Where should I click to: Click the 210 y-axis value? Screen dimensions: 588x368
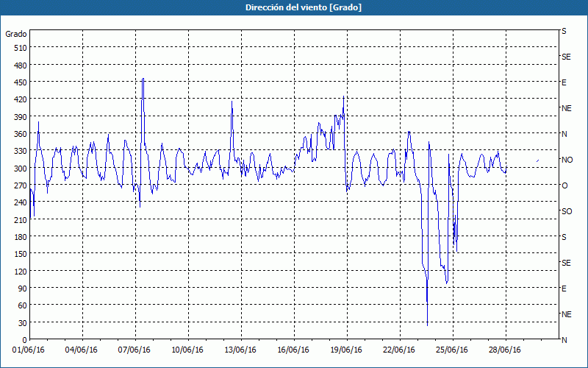(21, 219)
